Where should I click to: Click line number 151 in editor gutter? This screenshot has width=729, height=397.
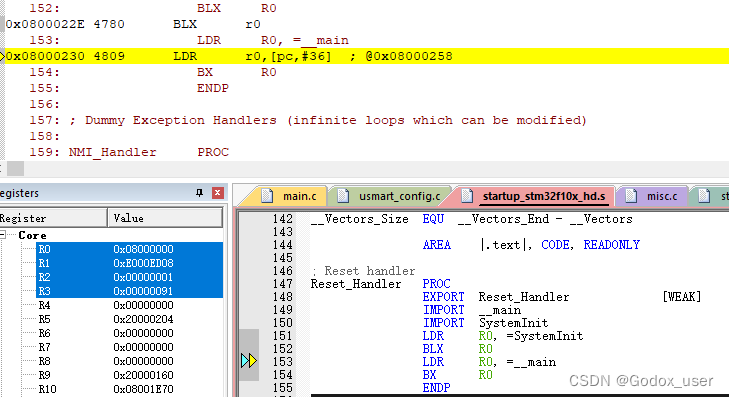tap(283, 336)
